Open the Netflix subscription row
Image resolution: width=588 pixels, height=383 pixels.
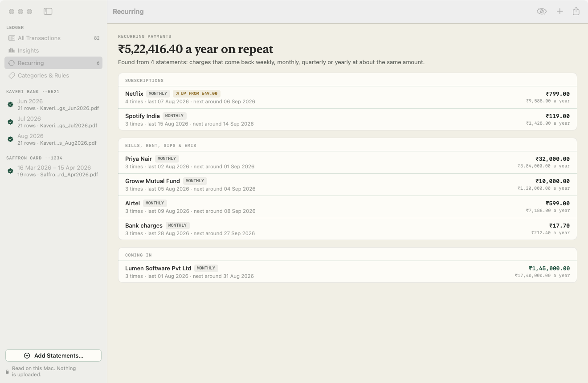tap(347, 98)
